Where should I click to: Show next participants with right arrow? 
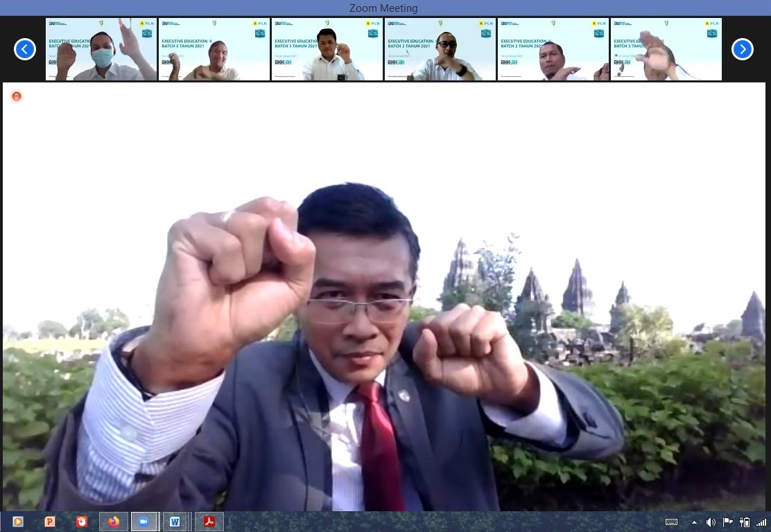(x=742, y=49)
